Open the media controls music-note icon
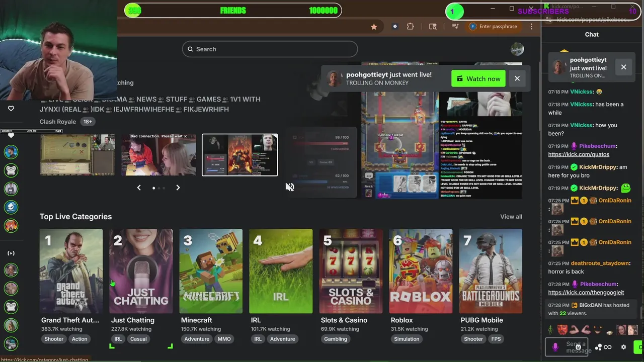Image resolution: width=644 pixels, height=362 pixels. click(x=455, y=26)
